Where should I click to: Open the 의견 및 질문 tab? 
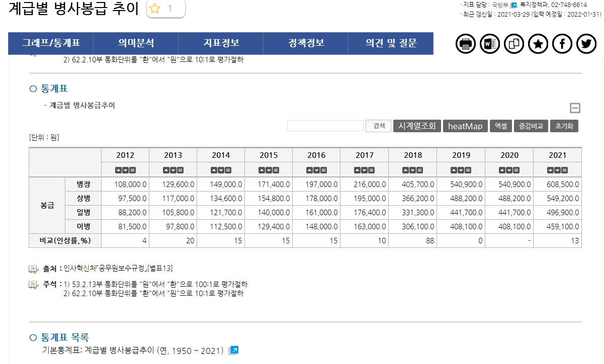coord(391,43)
